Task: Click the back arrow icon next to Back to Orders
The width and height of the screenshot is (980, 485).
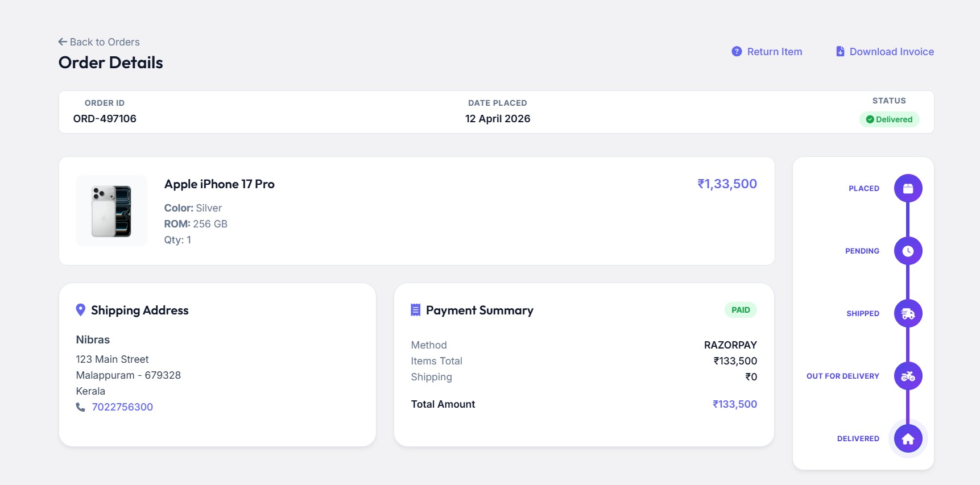Action: click(62, 41)
